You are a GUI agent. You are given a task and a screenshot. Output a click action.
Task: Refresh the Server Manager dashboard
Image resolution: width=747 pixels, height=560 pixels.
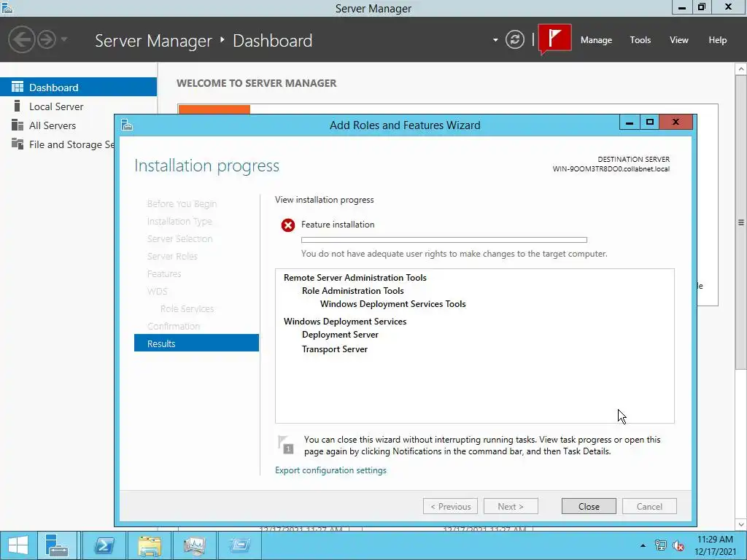(x=514, y=39)
